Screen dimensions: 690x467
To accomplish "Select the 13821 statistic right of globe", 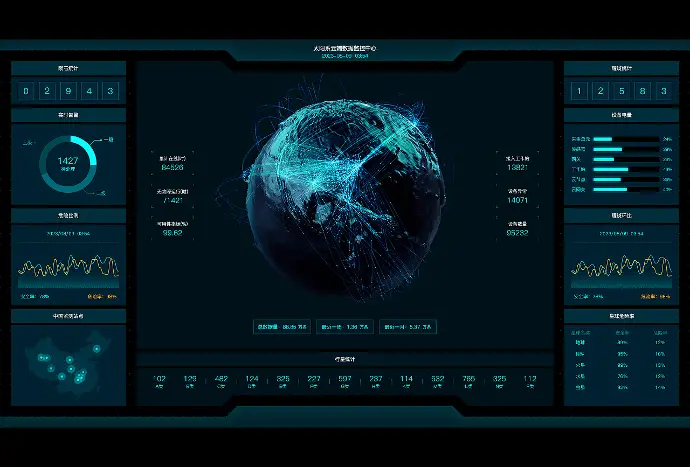I will tap(517, 168).
